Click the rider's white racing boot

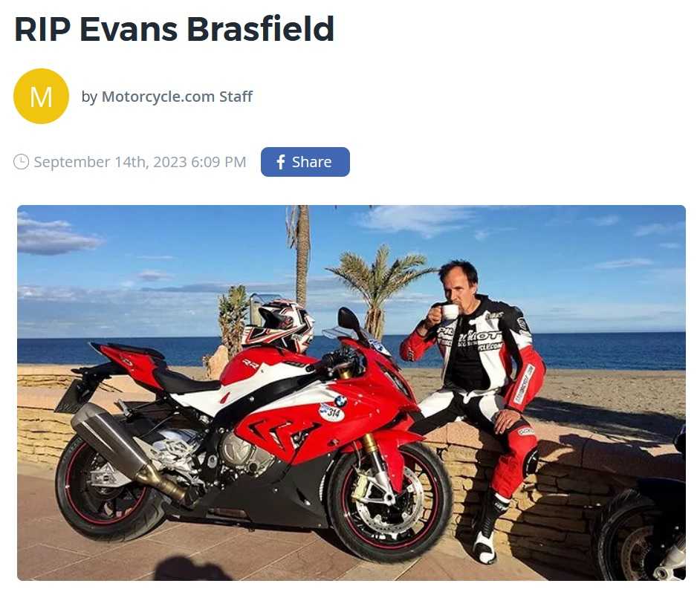485,547
